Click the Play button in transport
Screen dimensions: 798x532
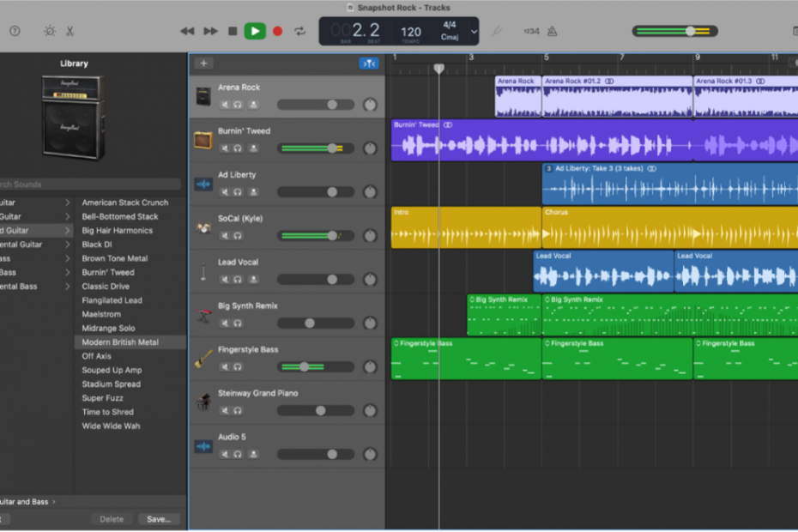[x=255, y=31]
